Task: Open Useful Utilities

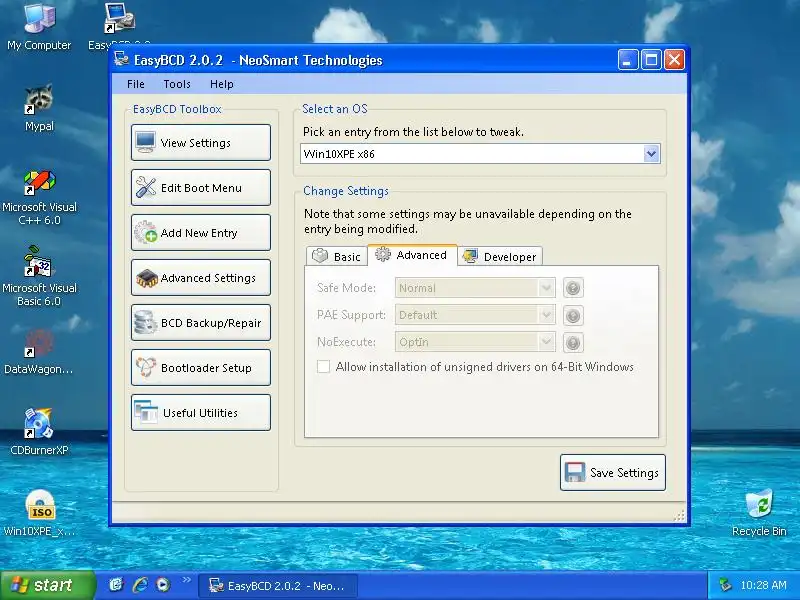Action: click(x=201, y=412)
